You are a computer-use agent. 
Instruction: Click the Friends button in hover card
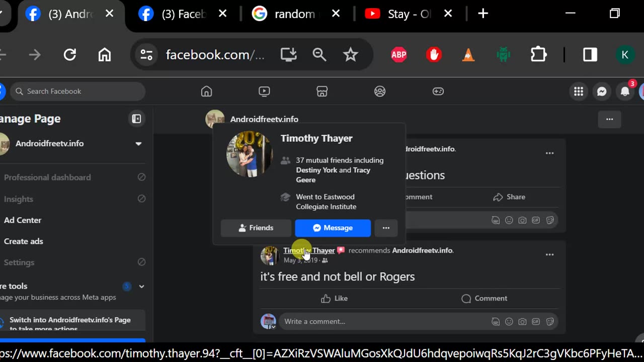pyautogui.click(x=256, y=228)
